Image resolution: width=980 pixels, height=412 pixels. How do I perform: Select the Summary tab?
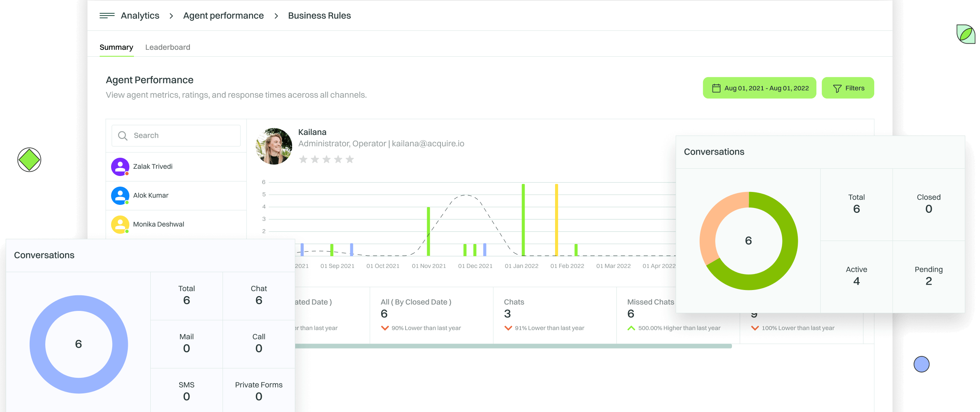[116, 47]
